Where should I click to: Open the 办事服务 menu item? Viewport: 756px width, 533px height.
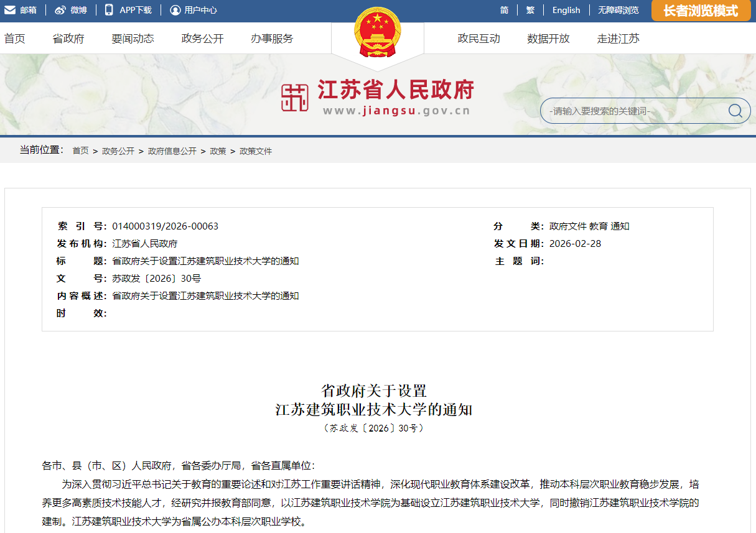(x=271, y=38)
